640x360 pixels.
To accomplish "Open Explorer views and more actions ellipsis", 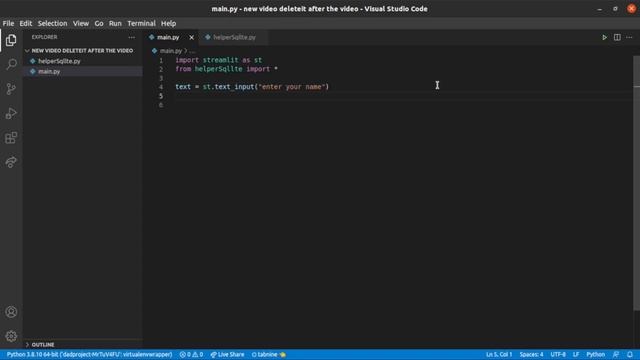I will tap(131, 37).
